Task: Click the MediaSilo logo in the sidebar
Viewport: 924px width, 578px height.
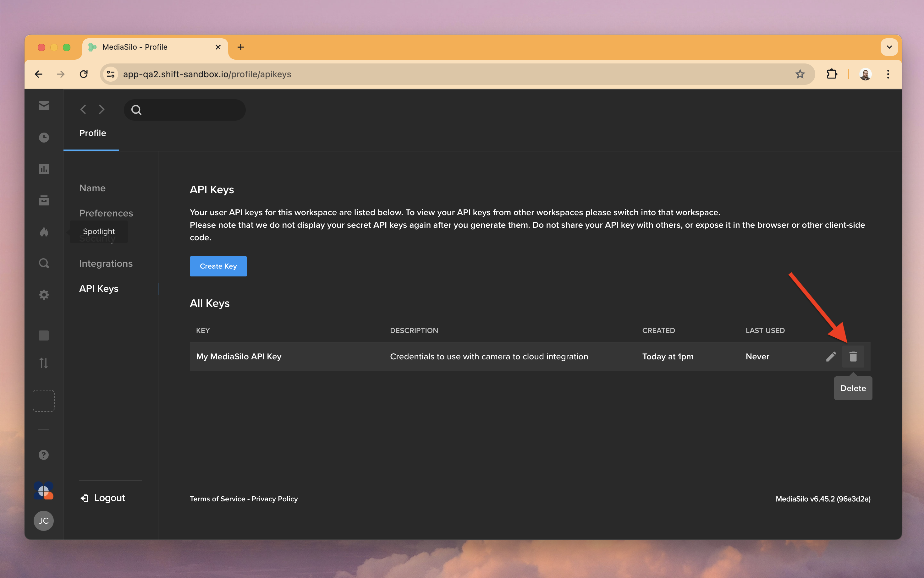Action: (44, 491)
